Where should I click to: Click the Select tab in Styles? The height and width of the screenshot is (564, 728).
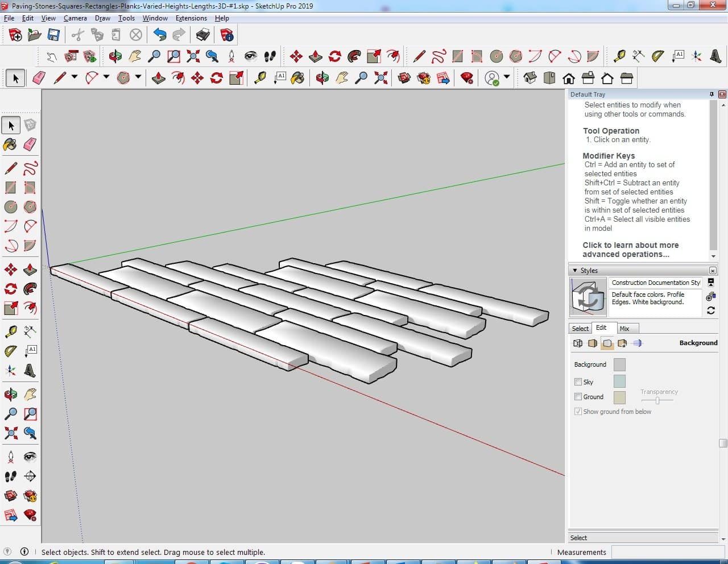coord(580,329)
